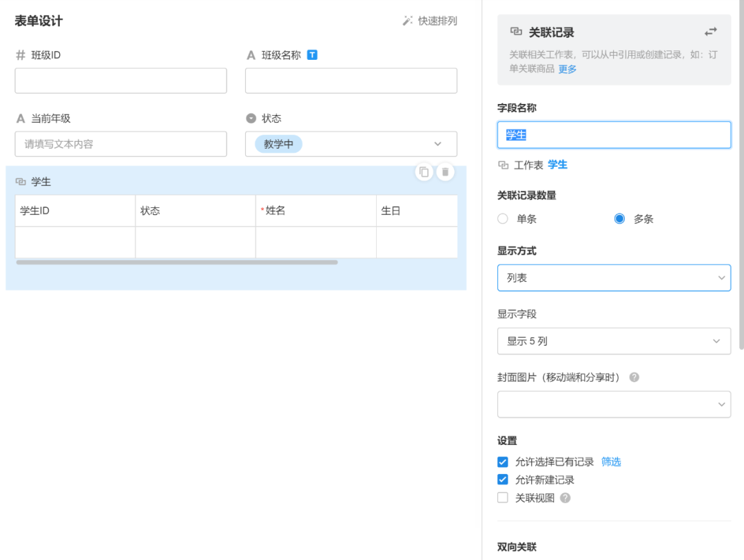Image resolution: width=744 pixels, height=560 pixels.
Task: Open the 显示 5 列 dropdown
Action: click(614, 341)
